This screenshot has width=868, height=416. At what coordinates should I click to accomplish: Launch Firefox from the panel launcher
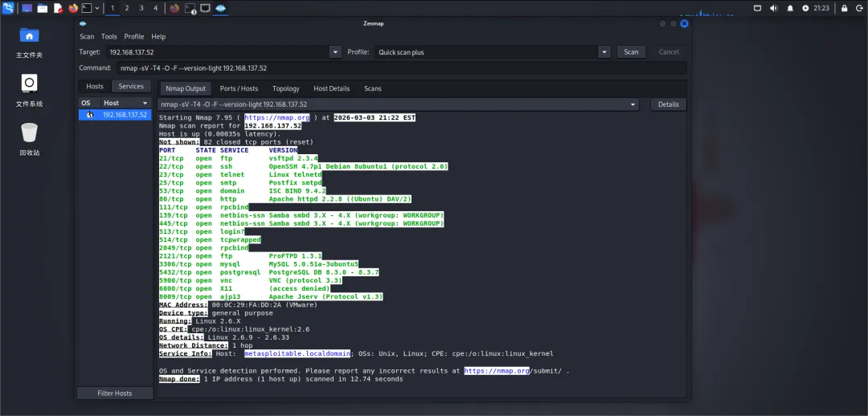pyautogui.click(x=73, y=8)
